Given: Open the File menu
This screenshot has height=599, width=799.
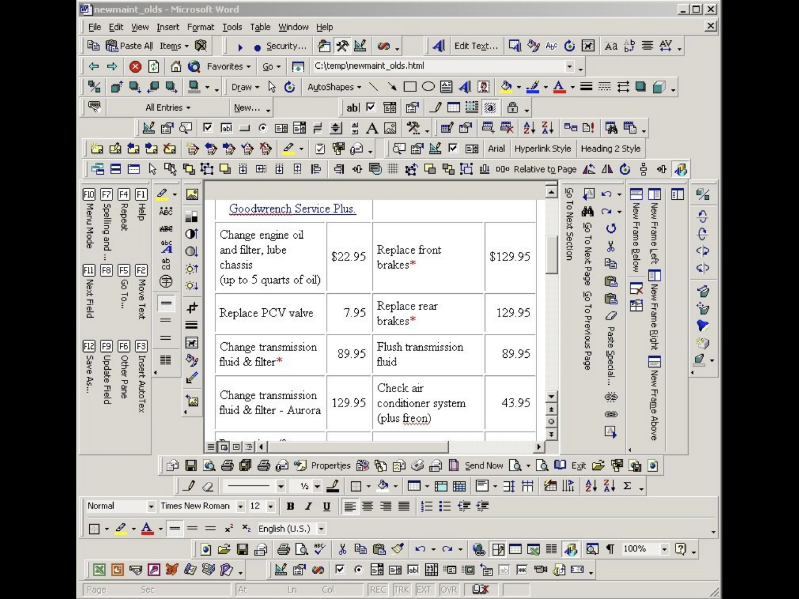Looking at the screenshot, I should click(95, 27).
